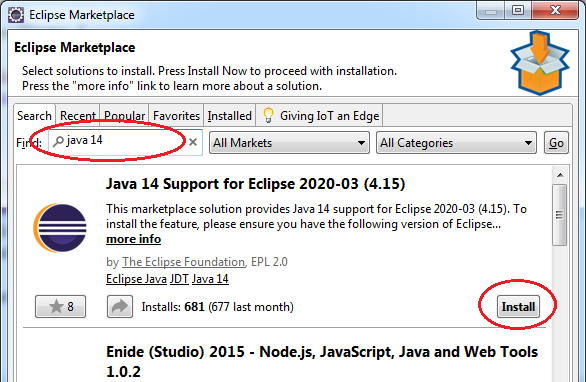Open the Recent tab
This screenshot has width=586, height=382.
(78, 116)
